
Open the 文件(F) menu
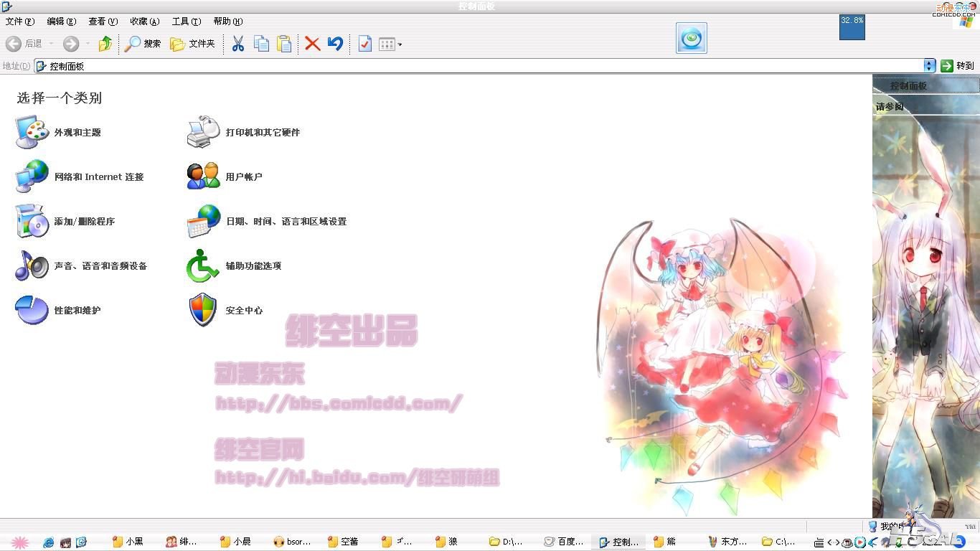click(19, 22)
